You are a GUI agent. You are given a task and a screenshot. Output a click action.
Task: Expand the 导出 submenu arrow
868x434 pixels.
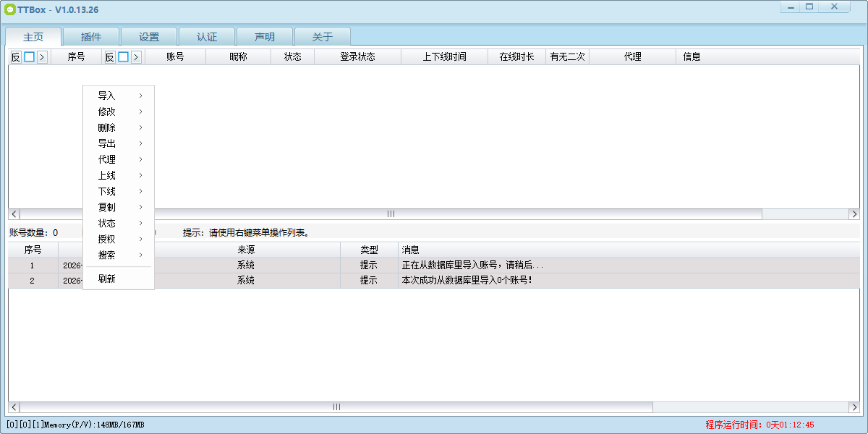[x=141, y=144]
